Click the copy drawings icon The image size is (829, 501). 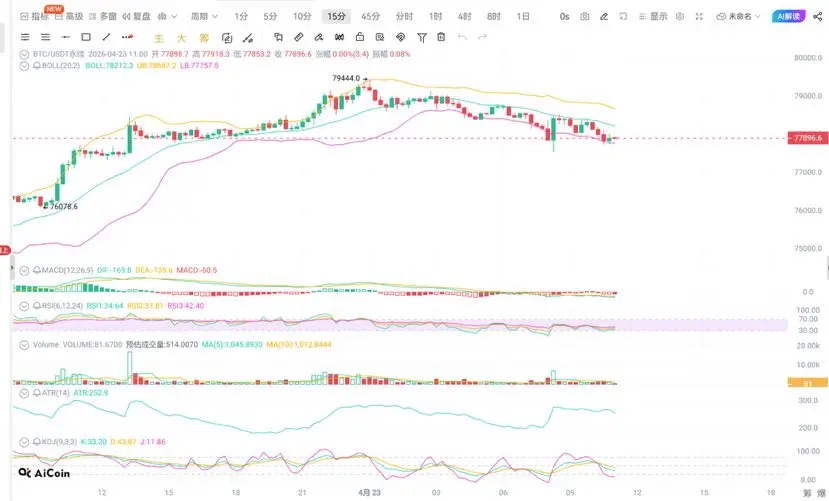click(278, 37)
